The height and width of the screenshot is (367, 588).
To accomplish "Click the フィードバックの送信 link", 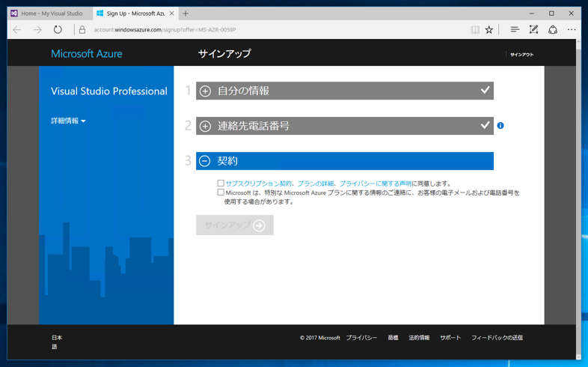I will point(497,338).
